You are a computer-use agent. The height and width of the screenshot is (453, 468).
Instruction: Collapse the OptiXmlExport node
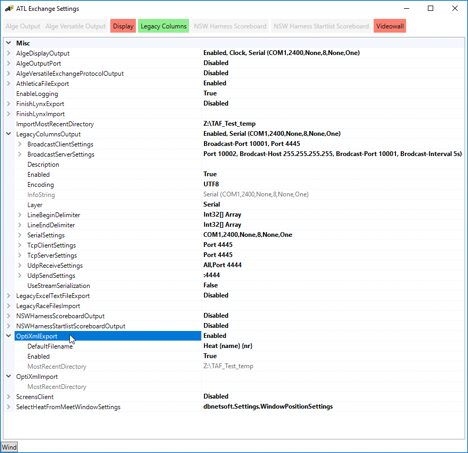(x=9, y=336)
